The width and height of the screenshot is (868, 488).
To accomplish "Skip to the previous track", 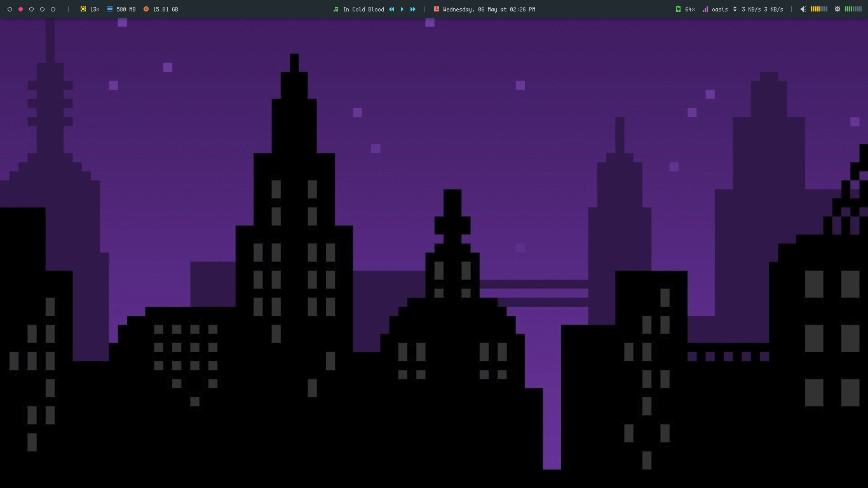I will pos(391,9).
